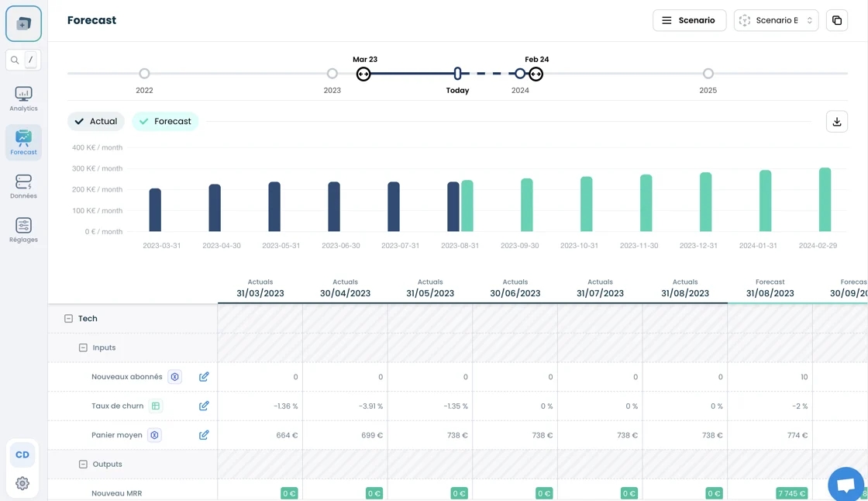Open the chat support bubble
Screen dimensions: 868x501
coord(846,485)
